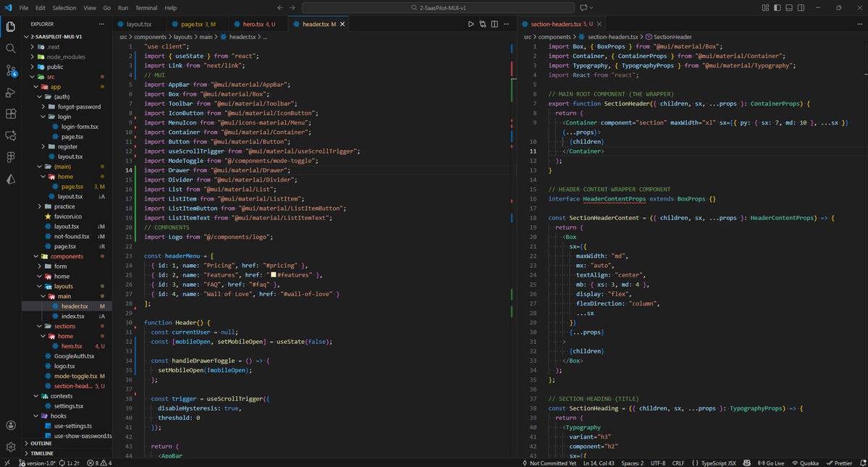Image resolution: width=868 pixels, height=467 pixels.
Task: Open the Terminal menu
Action: [147, 8]
